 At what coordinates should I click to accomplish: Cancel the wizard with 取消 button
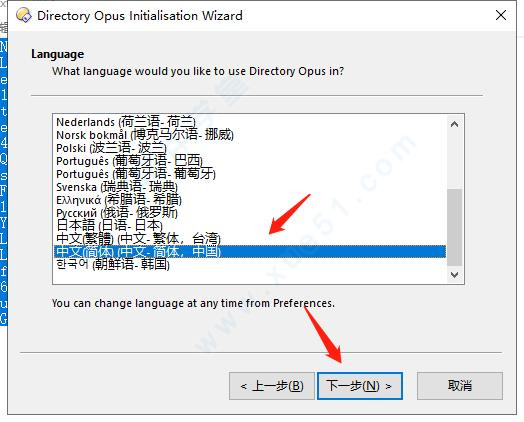pos(460,386)
